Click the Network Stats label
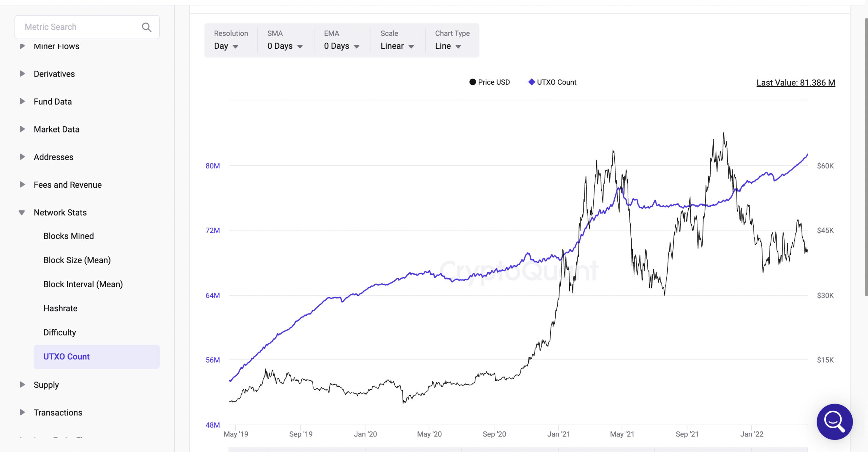The height and width of the screenshot is (452, 868). pos(60,213)
